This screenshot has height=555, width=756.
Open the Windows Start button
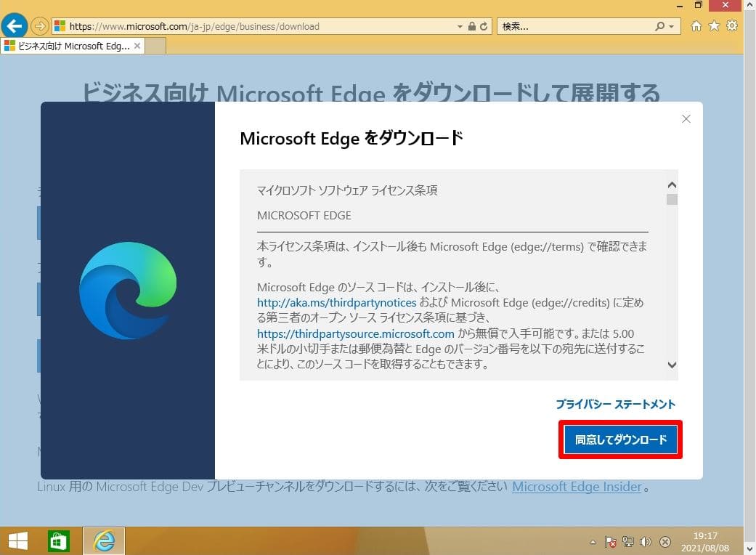(18, 541)
